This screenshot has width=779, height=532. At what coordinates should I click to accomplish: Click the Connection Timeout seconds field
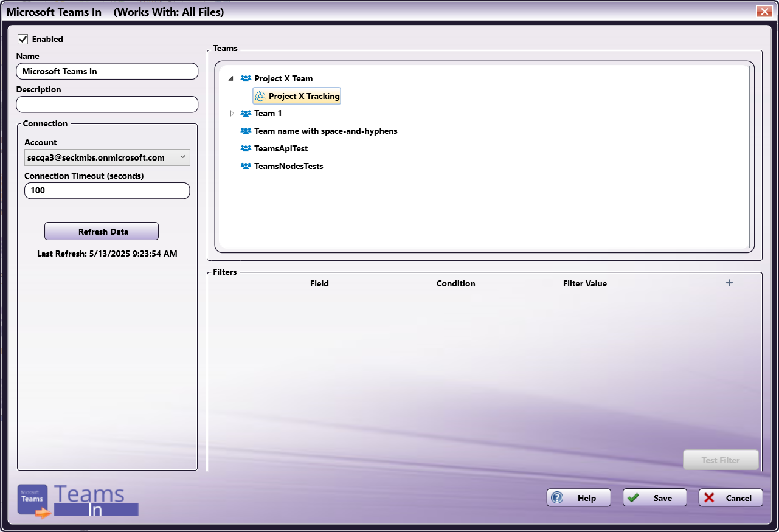coord(107,190)
